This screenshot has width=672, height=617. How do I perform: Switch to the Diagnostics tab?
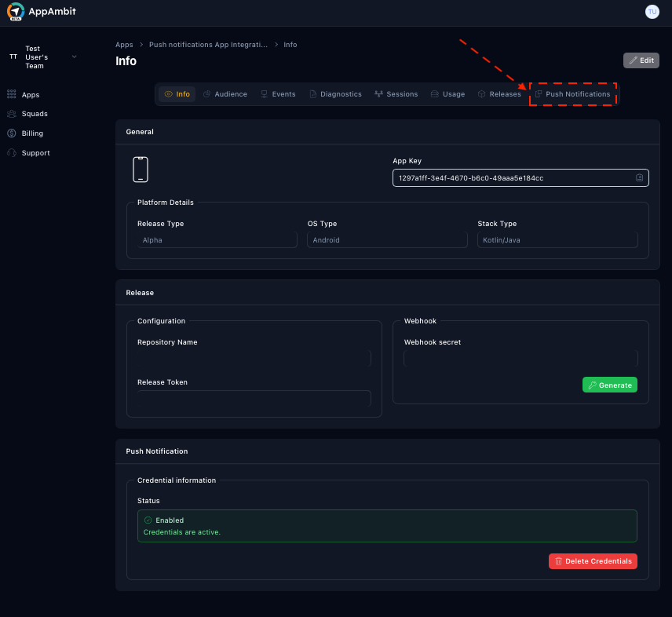click(335, 94)
